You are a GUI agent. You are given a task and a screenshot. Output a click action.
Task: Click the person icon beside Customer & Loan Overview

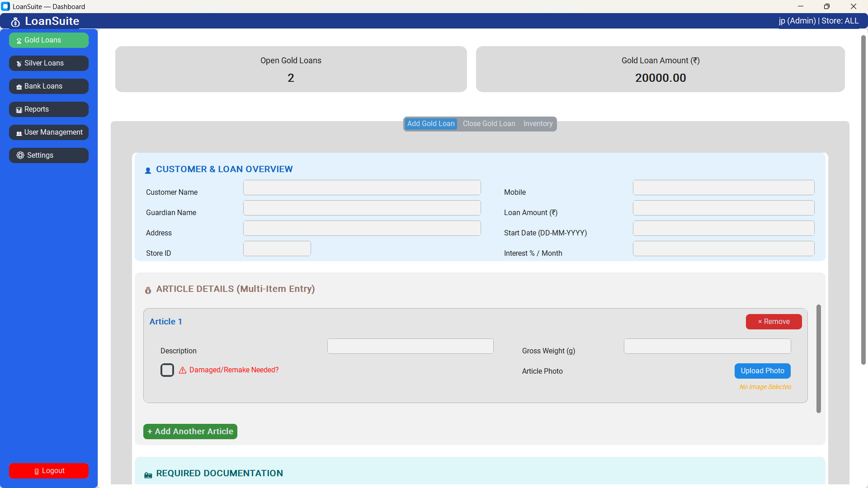tap(148, 170)
